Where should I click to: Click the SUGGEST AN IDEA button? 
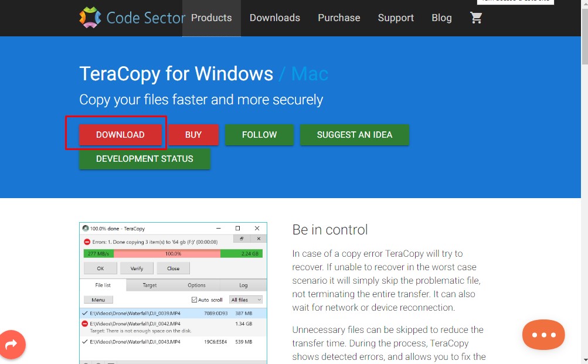click(x=354, y=135)
